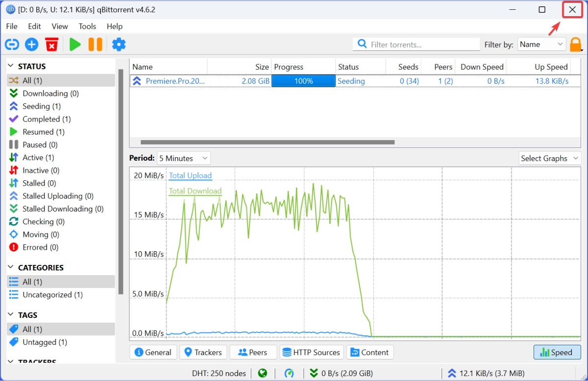This screenshot has height=381, width=588.
Task: Switch to the General tab
Action: coord(153,352)
